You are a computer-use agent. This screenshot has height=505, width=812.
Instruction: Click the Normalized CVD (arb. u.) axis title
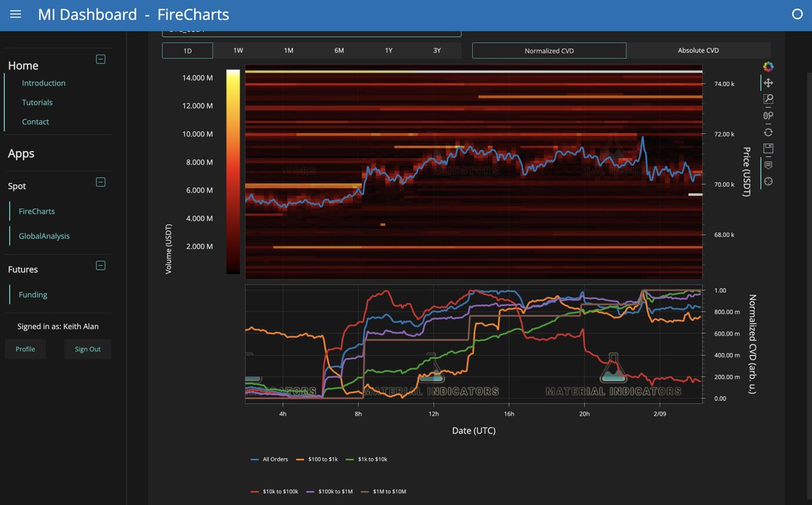[x=752, y=344]
